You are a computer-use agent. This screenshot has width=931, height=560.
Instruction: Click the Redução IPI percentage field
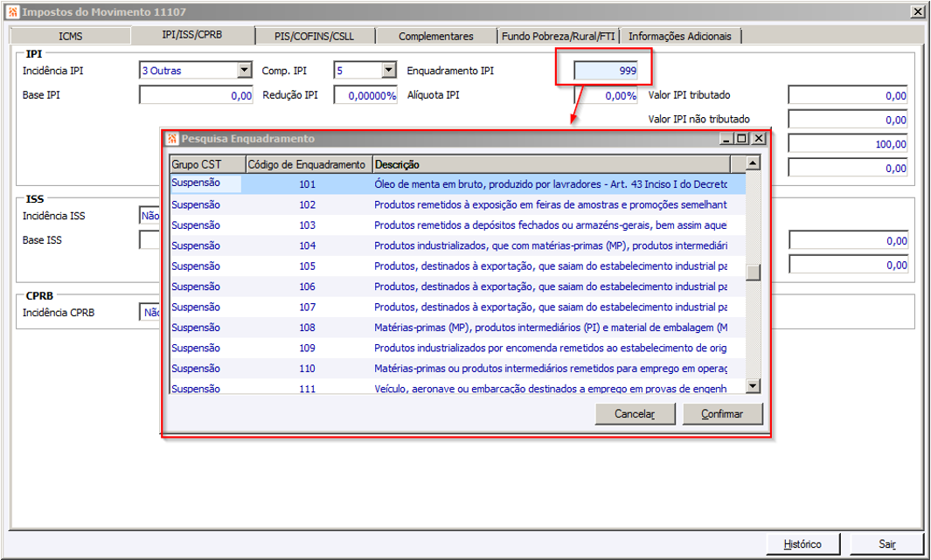point(365,95)
